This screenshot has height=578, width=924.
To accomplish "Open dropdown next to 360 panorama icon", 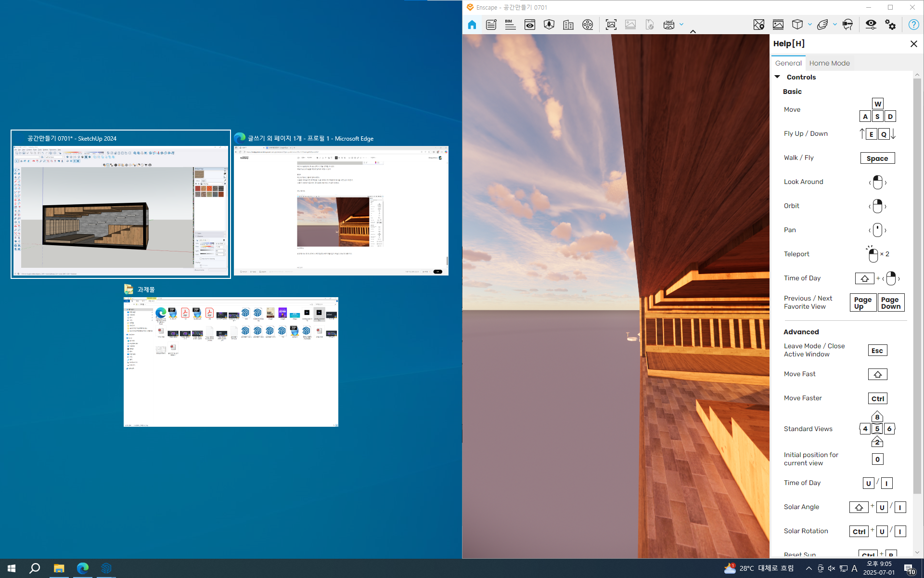I will [681, 25].
